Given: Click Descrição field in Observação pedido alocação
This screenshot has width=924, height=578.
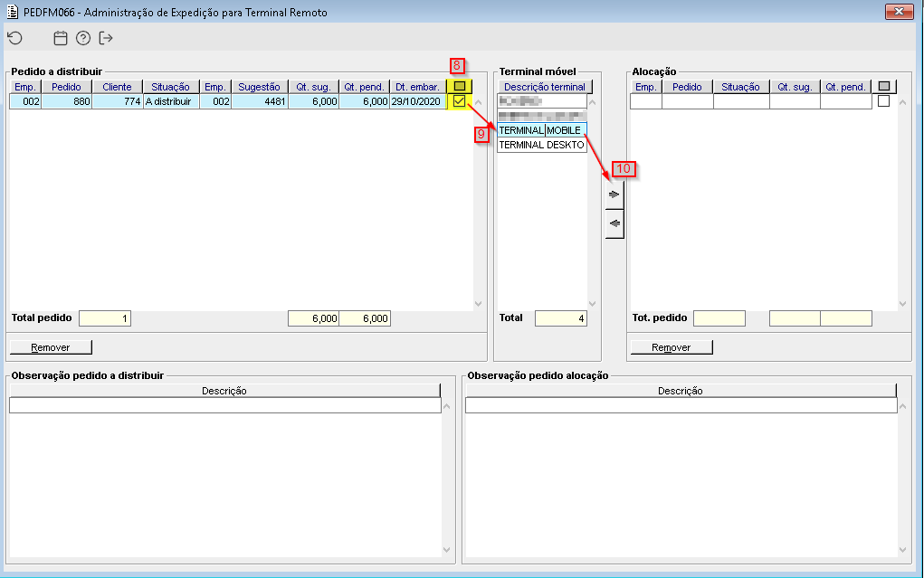Looking at the screenshot, I should click(681, 405).
